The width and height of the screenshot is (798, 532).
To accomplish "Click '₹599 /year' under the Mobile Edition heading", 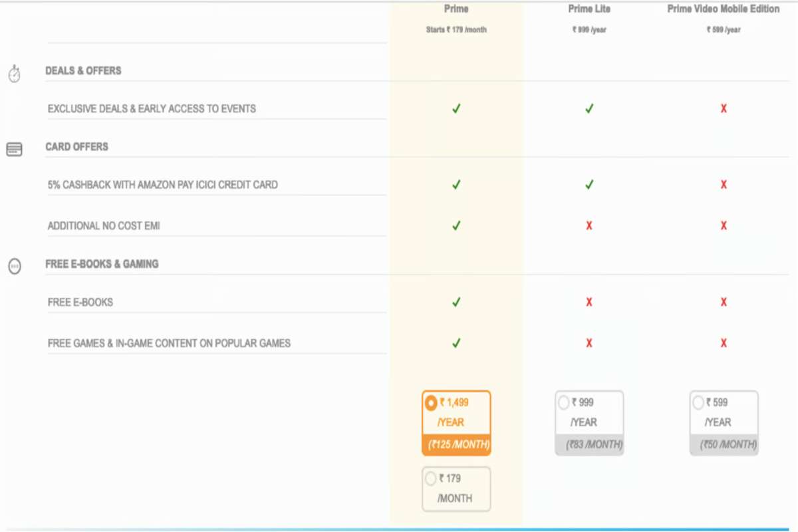I will tap(724, 30).
